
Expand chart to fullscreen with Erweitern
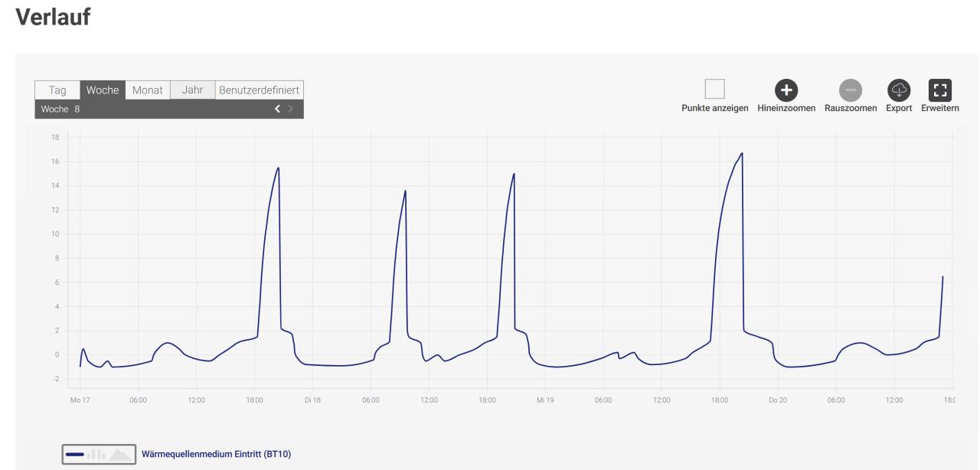coord(939,90)
